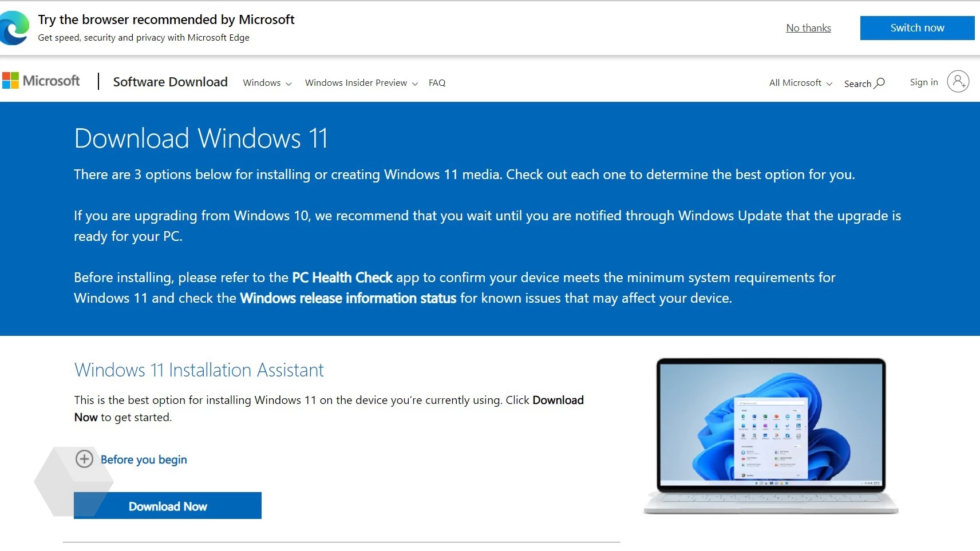Expand the All Microsoft menu

[800, 82]
